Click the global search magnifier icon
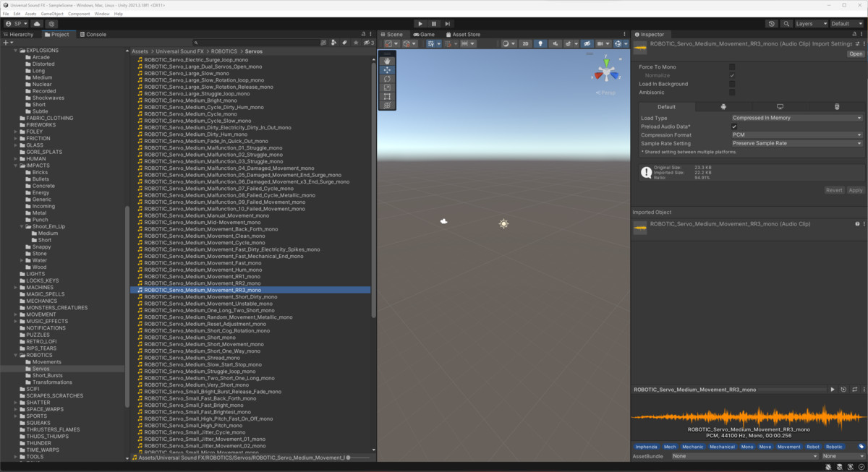The width and height of the screenshot is (868, 472). pyautogui.click(x=786, y=24)
